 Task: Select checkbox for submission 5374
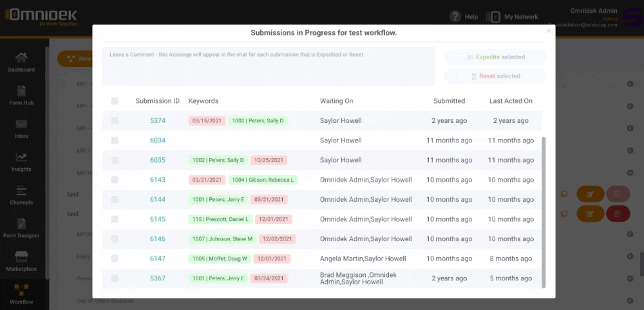click(x=115, y=121)
